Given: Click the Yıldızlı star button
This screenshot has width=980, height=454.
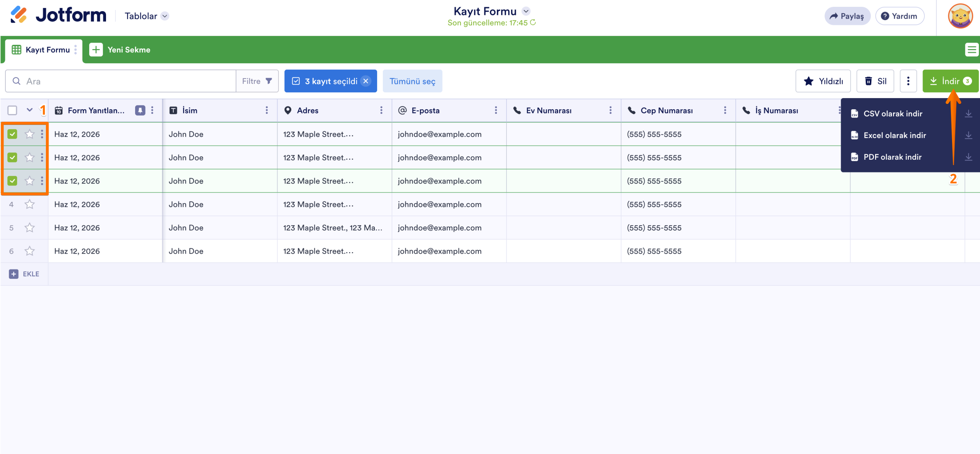Looking at the screenshot, I should [823, 81].
